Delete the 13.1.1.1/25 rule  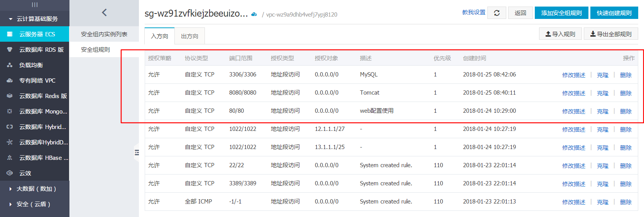coord(626,147)
